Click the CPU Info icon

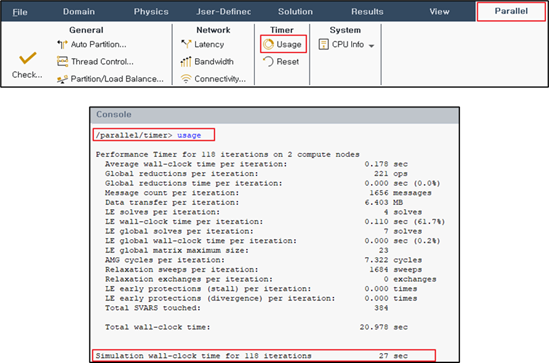(x=323, y=45)
